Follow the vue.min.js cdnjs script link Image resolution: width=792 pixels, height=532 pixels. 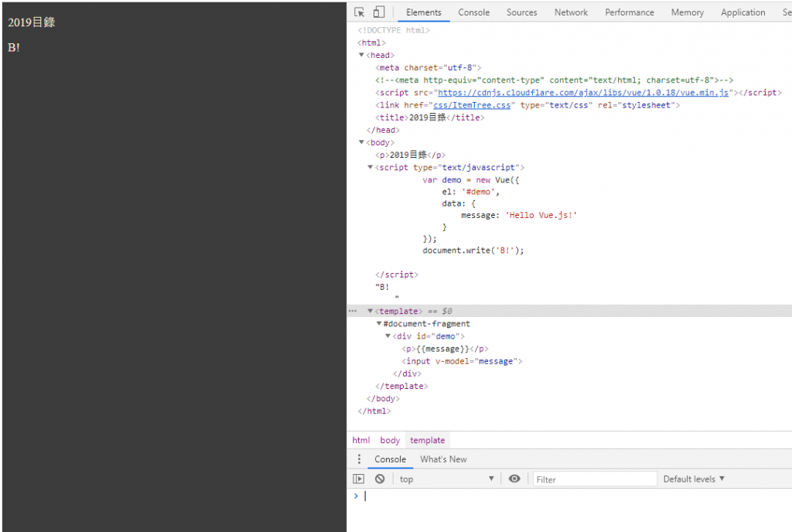[583, 92]
